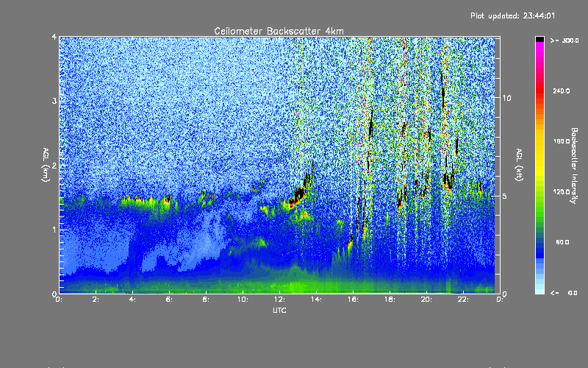Click the '2:' tick on the UTC axis
Screen dimensions: 588x368
(96, 300)
